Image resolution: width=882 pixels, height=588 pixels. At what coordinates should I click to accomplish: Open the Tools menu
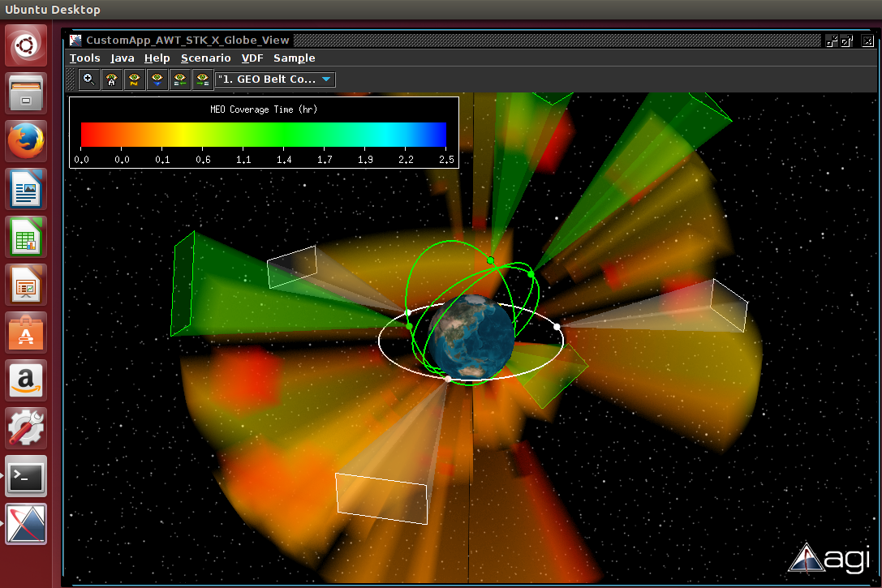pos(85,58)
